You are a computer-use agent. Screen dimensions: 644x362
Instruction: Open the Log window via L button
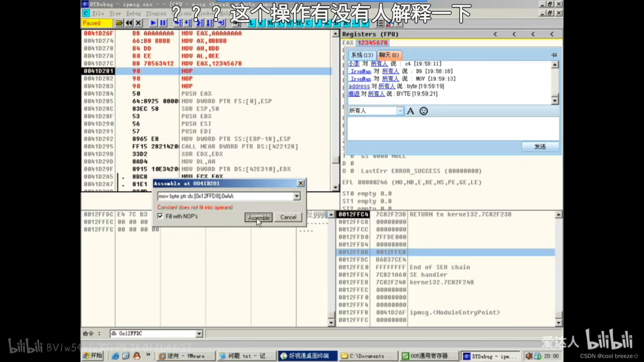pos(251,23)
